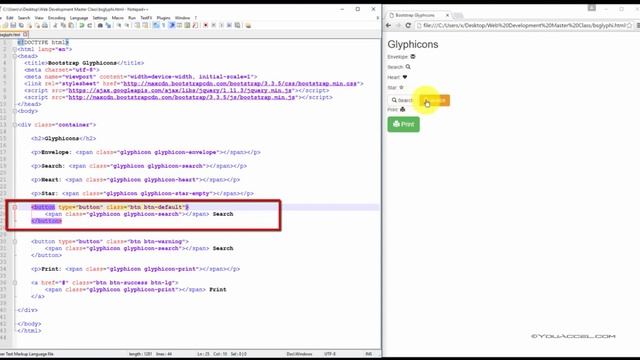The height and width of the screenshot is (360, 640).
Task: Click the Print icon in Notepad++ toolbar
Action: tap(45, 25)
